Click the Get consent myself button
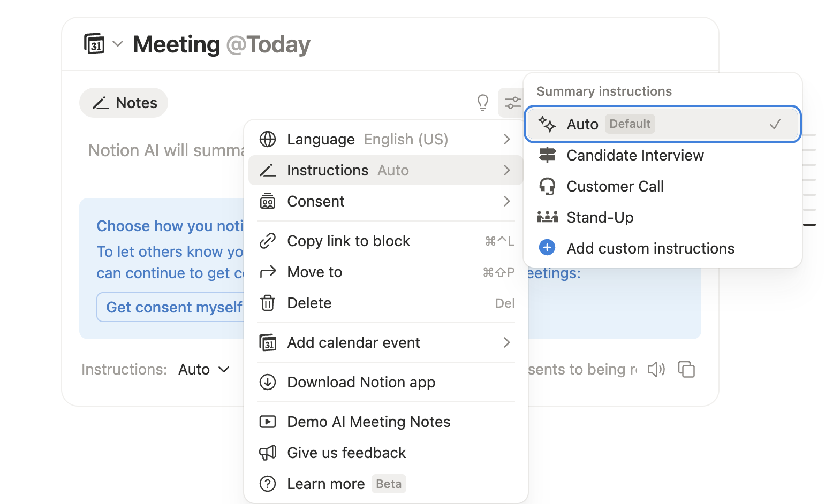This screenshot has width=833, height=504. pos(175,307)
